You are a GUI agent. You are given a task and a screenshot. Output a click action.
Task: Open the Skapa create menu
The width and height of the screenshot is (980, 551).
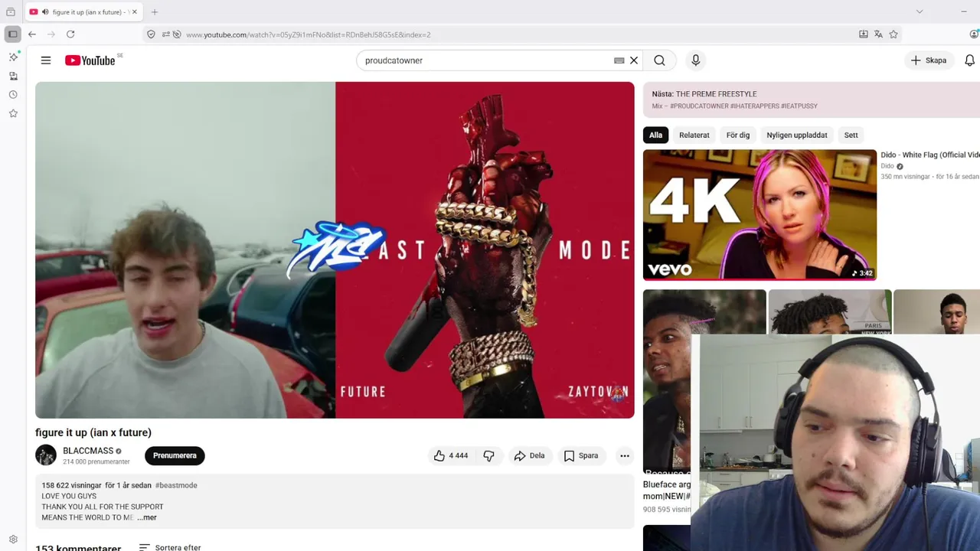click(929, 60)
